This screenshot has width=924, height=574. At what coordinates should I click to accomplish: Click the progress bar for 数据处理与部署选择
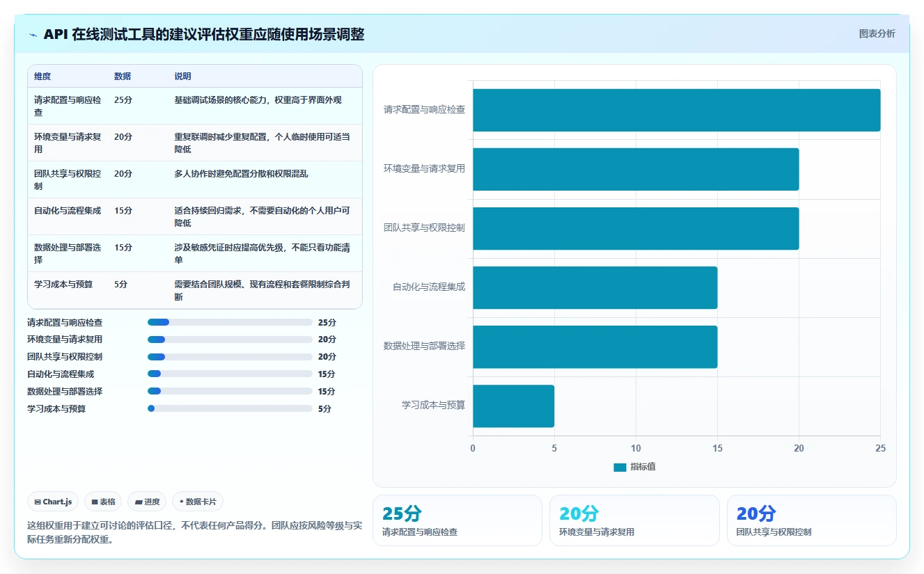click(230, 391)
